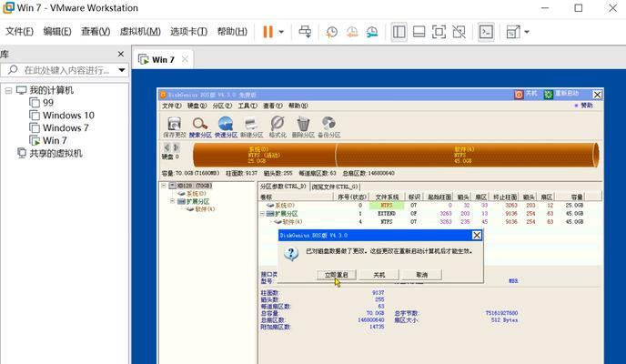Click the revert to snapshot icon
The width and height of the screenshot is (626, 364).
click(352, 32)
